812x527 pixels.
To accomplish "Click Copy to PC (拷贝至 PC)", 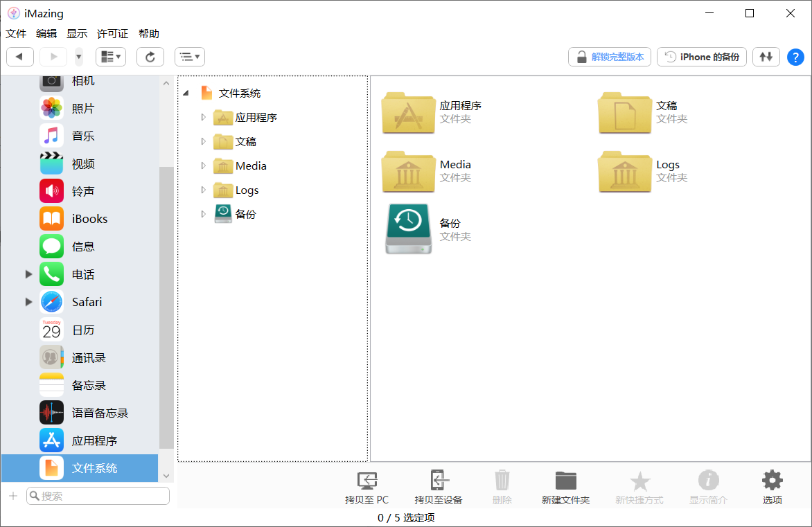I will tap(367, 487).
